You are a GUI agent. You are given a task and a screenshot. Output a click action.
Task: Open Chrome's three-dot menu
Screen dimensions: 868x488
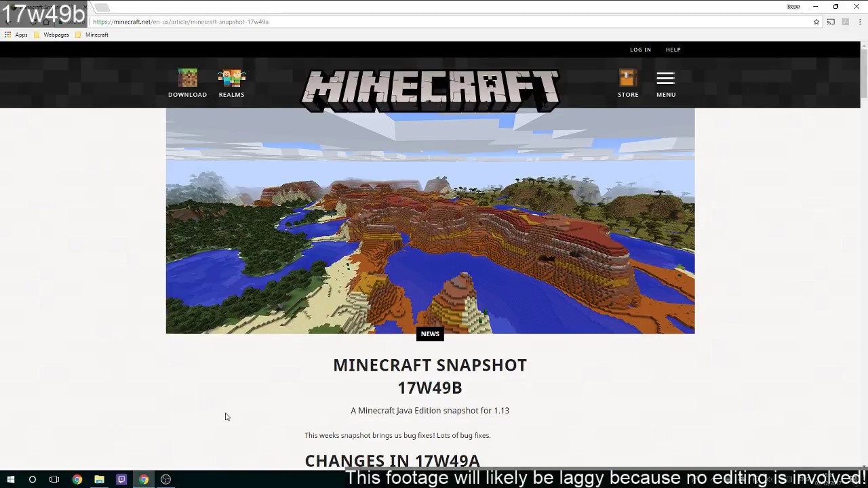[x=859, y=22]
